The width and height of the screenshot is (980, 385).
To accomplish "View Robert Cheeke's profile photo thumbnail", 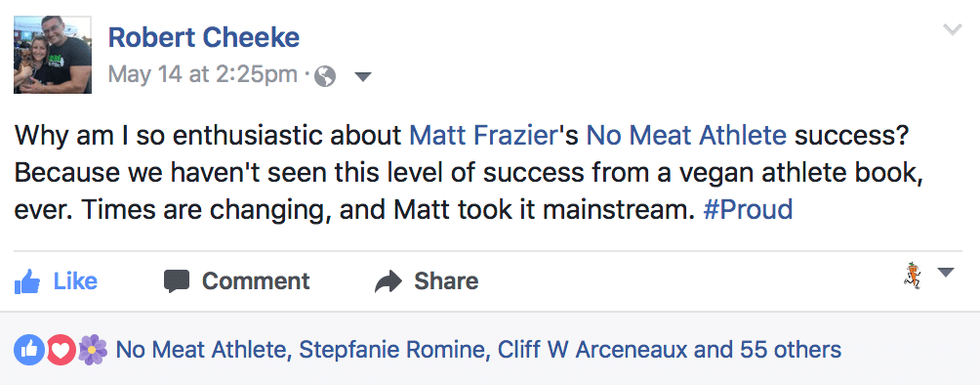I will (x=53, y=55).
